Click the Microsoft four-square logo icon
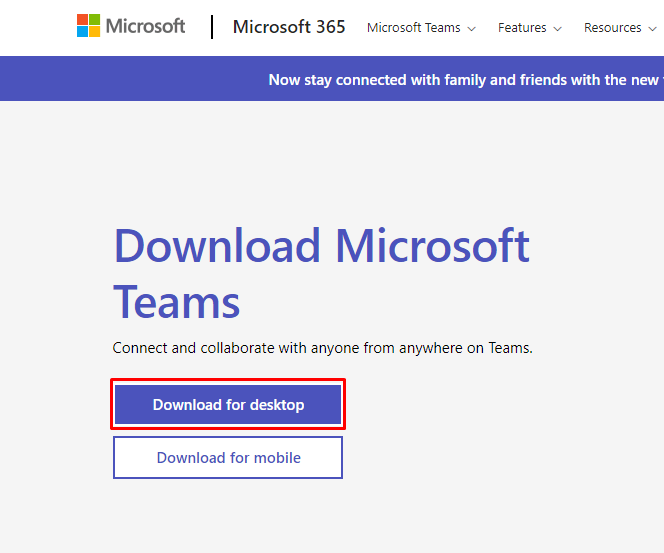 (89, 26)
